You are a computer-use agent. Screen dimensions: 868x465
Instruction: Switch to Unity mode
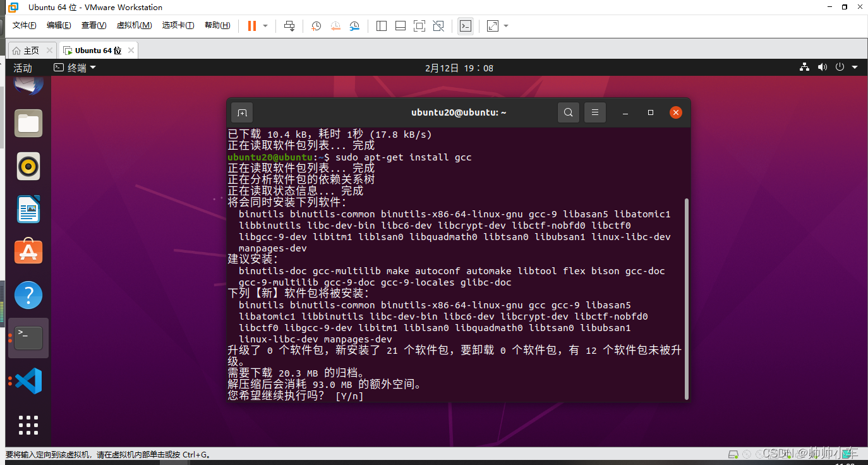tap(438, 26)
